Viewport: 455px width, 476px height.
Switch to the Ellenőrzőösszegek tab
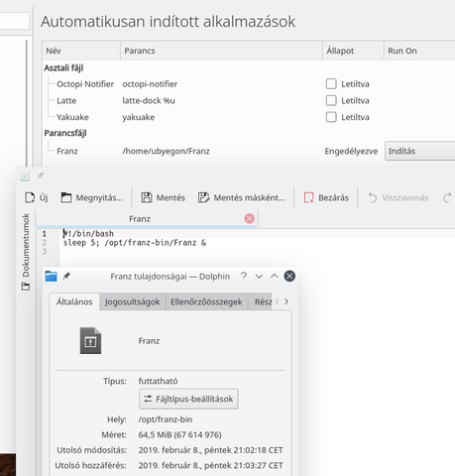click(206, 301)
